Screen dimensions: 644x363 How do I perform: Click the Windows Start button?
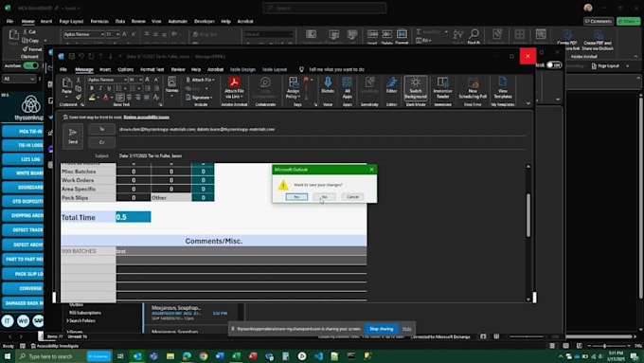8,356
